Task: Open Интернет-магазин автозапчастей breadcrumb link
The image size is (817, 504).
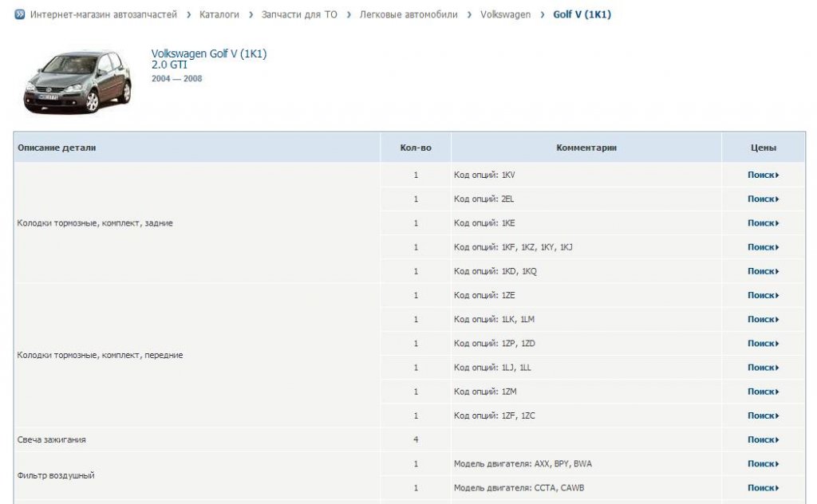Action: point(103,14)
